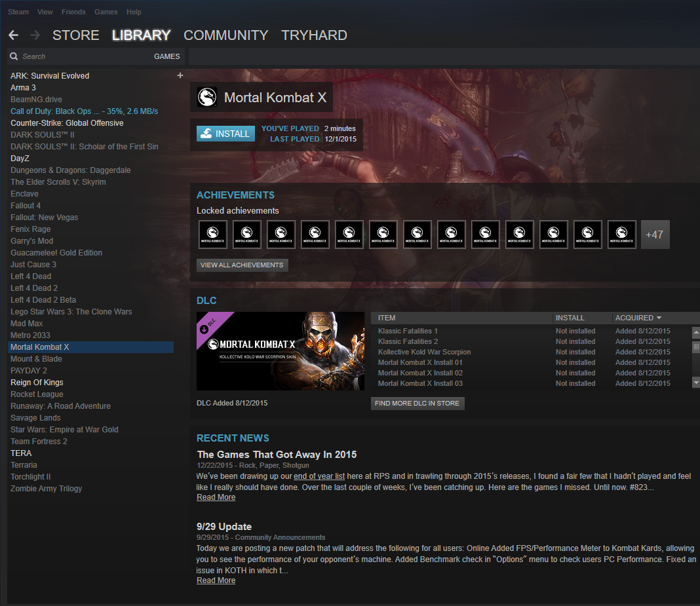
Task: Select Rocket League
Action: click(x=37, y=394)
